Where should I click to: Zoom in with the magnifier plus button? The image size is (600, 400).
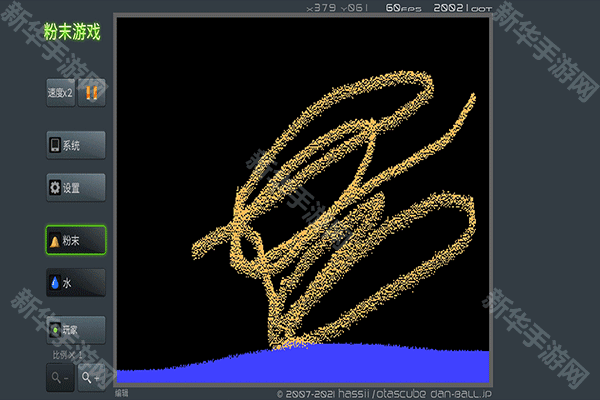[92, 377]
